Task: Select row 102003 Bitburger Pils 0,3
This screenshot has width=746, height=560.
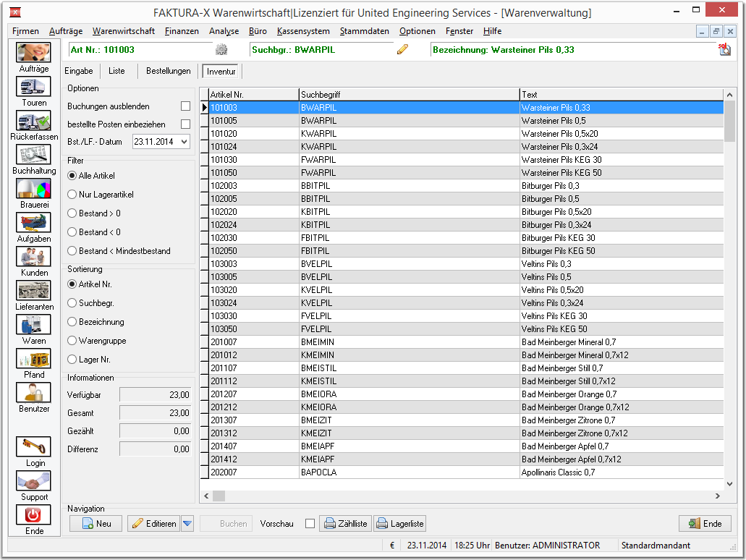Action: pyautogui.click(x=466, y=185)
